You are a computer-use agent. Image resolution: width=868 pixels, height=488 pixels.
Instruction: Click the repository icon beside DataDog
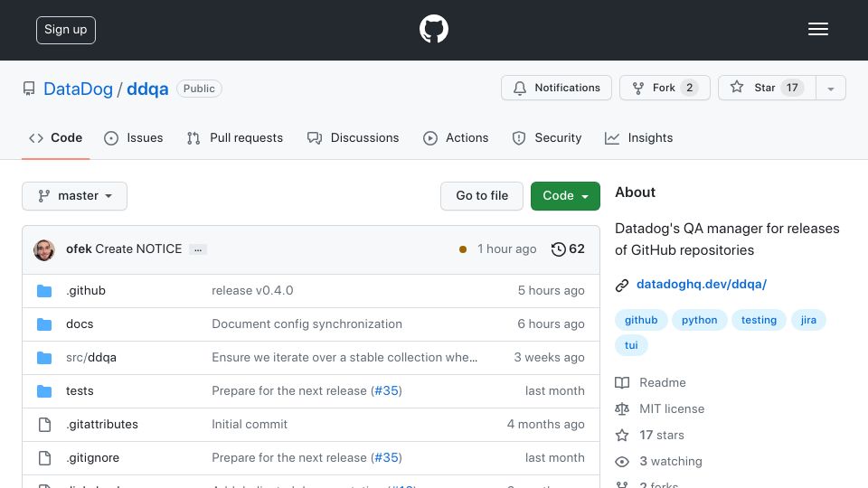[29, 89]
